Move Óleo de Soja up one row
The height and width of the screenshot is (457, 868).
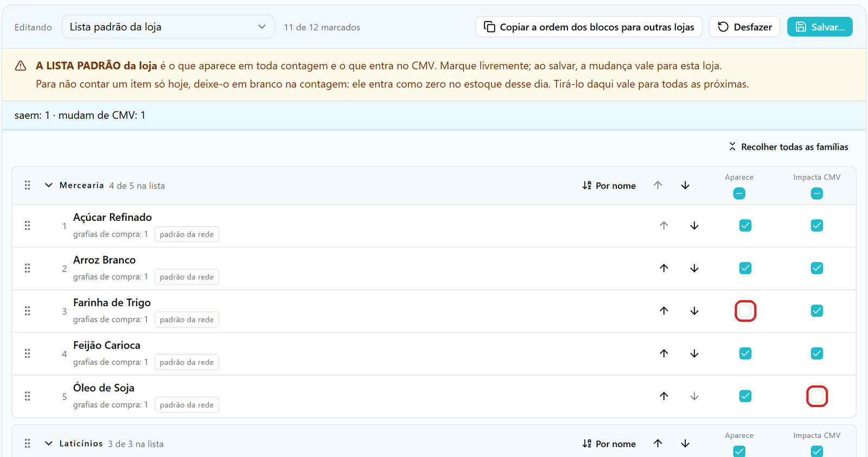pyautogui.click(x=664, y=396)
